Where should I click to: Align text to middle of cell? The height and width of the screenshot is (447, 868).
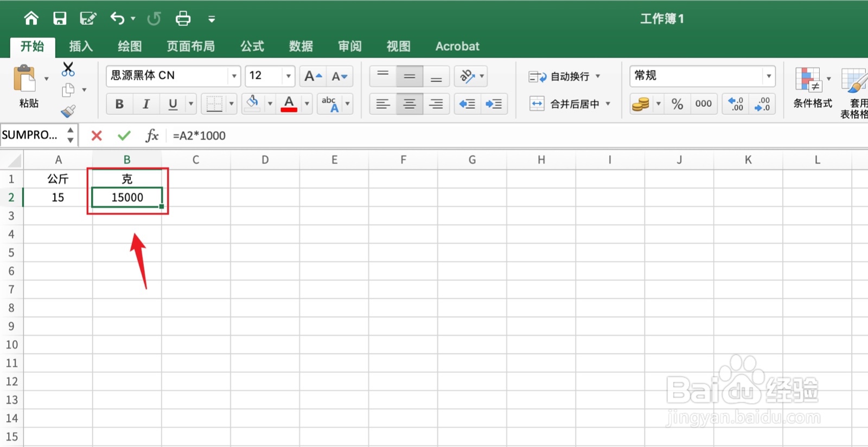tap(410, 76)
